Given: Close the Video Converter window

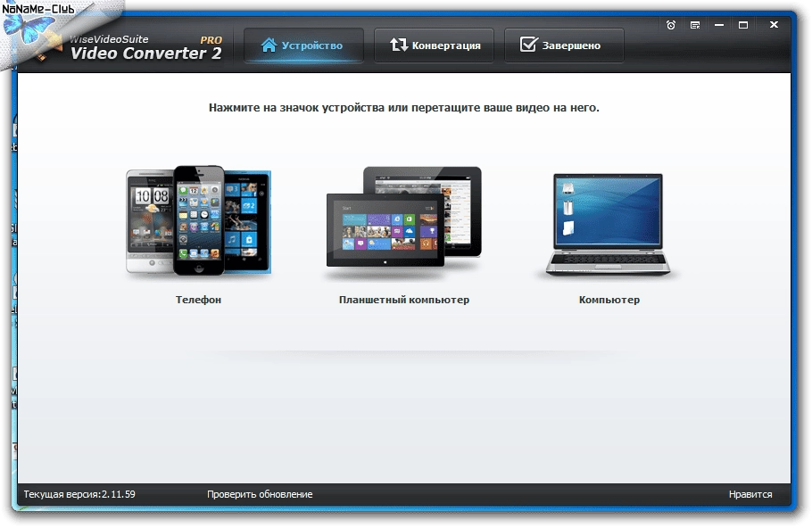Looking at the screenshot, I should point(774,24).
